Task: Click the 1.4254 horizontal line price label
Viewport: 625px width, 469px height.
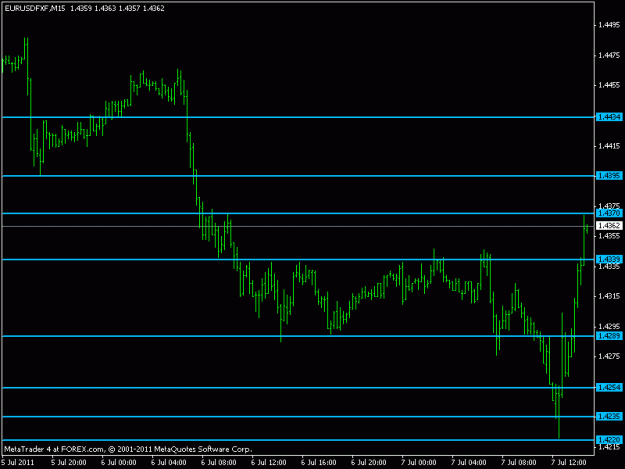Action: (x=609, y=387)
